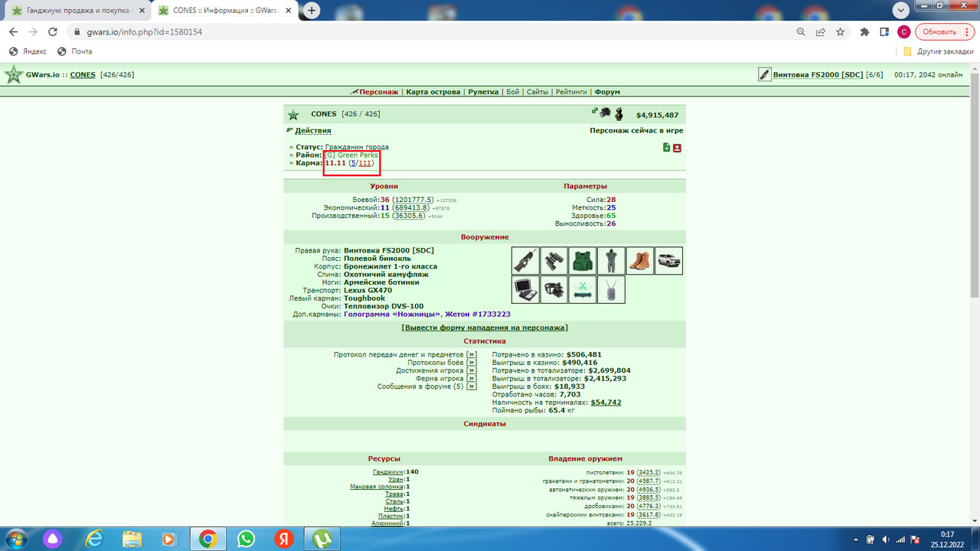Click Вывести форму нападения на персонажа
980x551 pixels.
click(x=484, y=328)
